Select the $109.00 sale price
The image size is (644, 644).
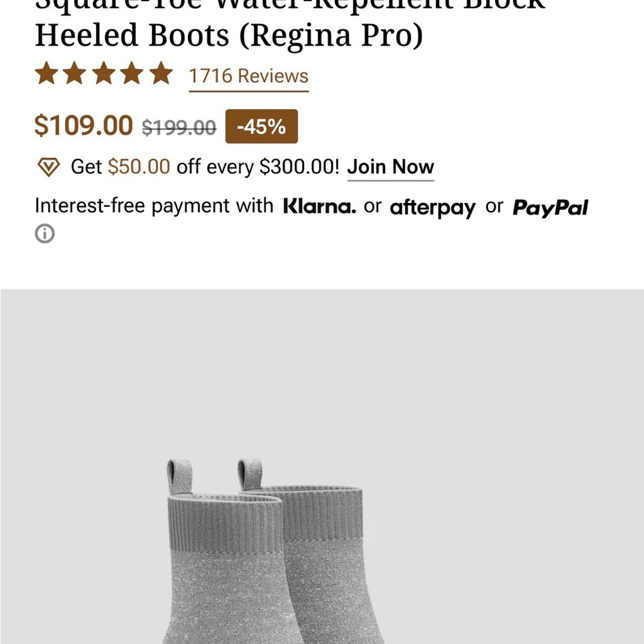tap(83, 126)
